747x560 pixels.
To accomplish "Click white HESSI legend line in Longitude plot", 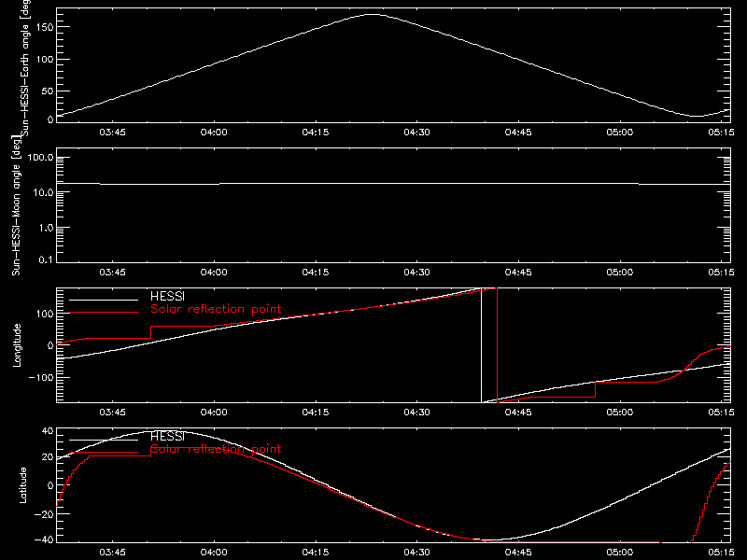I will pos(104,300).
